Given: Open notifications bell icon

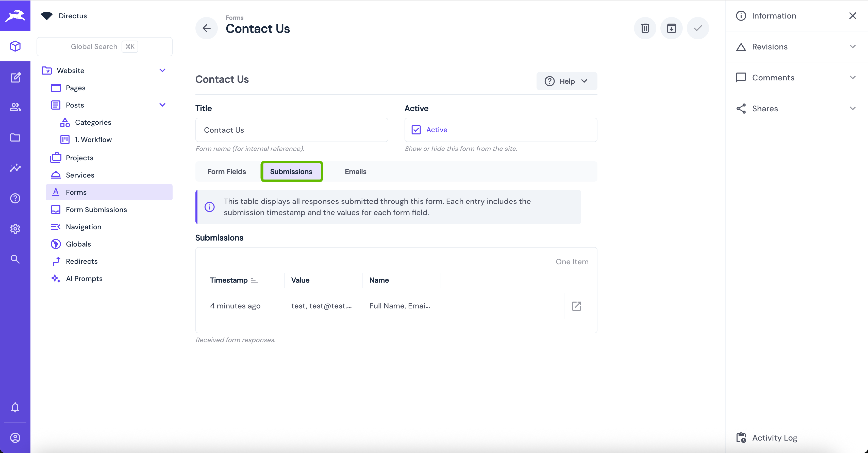Looking at the screenshot, I should [15, 407].
